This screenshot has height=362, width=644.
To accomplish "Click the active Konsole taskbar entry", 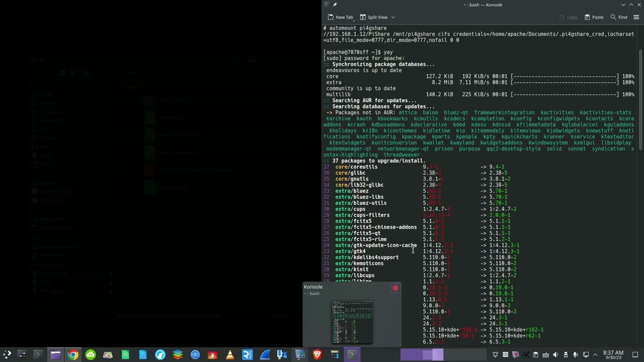I will [352, 354].
